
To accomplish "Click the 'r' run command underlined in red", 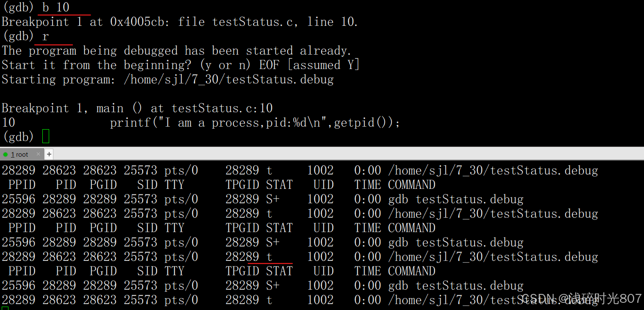I will (x=45, y=36).
